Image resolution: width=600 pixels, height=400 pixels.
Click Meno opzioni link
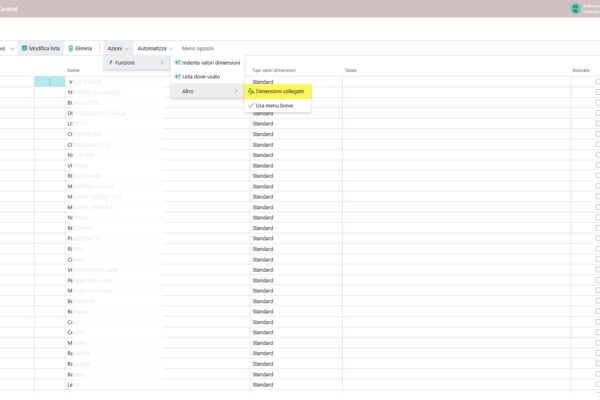tap(198, 48)
